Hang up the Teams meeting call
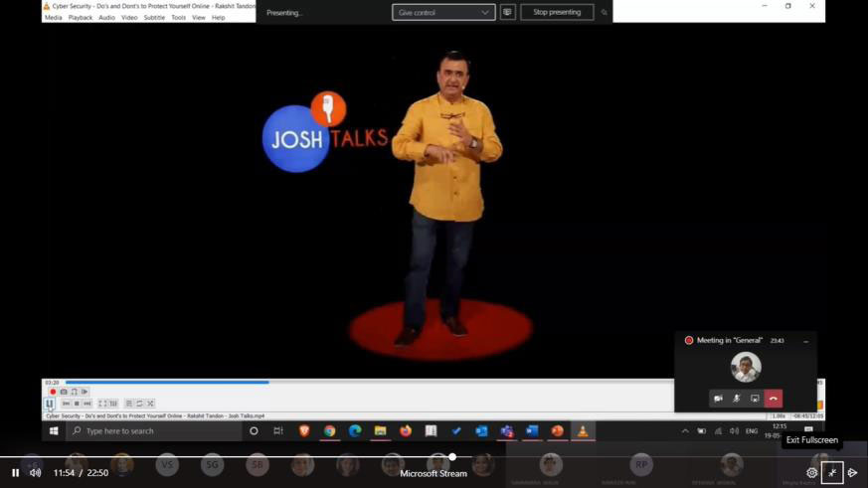Screen dimensions: 868x488 (x=774, y=399)
